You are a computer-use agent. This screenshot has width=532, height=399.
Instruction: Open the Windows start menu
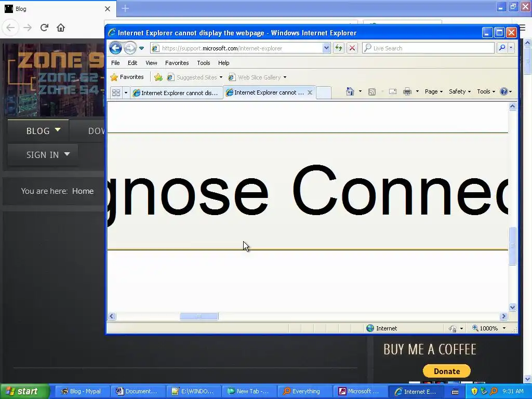click(x=25, y=392)
